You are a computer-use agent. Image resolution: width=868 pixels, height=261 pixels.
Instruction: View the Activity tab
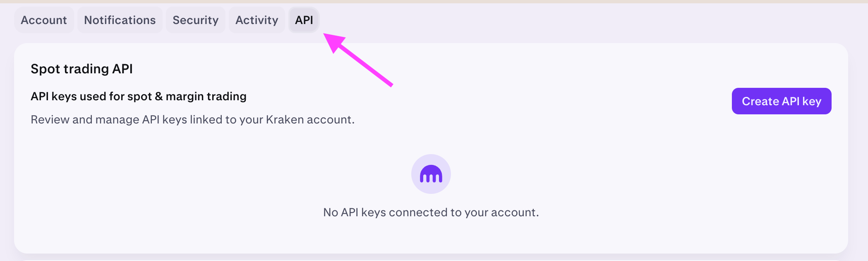[x=257, y=19]
